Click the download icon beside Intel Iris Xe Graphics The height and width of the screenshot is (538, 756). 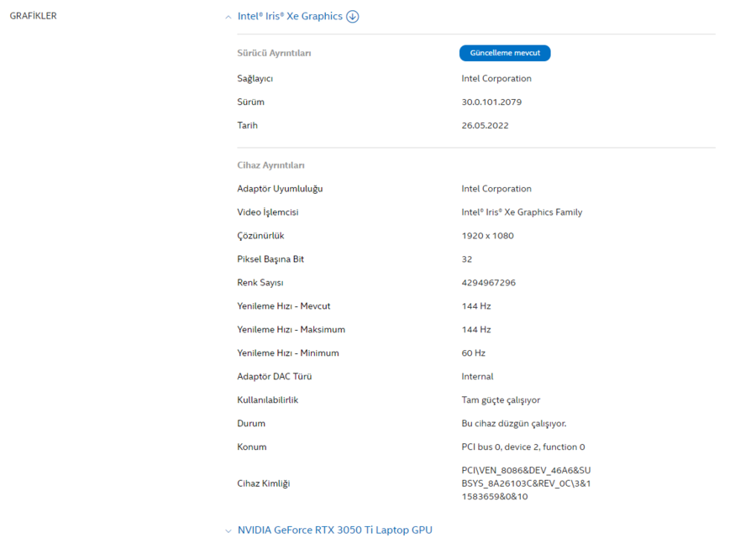(x=353, y=17)
